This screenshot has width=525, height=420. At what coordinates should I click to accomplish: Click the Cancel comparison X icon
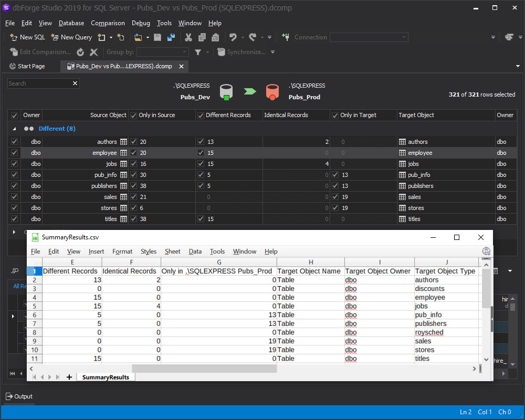(x=94, y=52)
